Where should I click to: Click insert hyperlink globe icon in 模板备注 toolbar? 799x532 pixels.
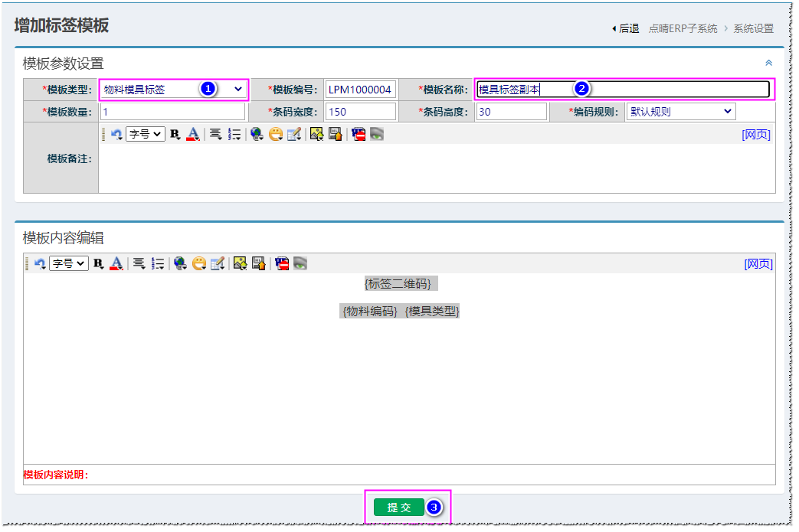click(257, 134)
